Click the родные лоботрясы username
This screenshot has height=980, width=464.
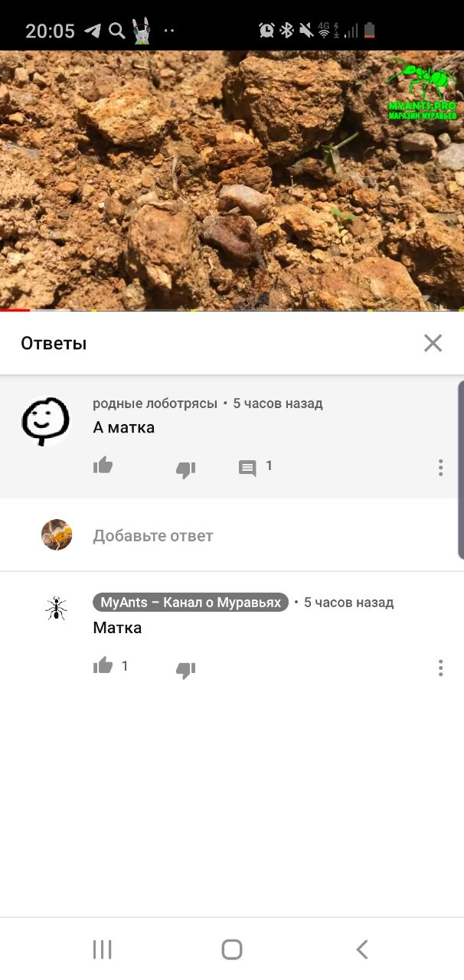click(155, 403)
